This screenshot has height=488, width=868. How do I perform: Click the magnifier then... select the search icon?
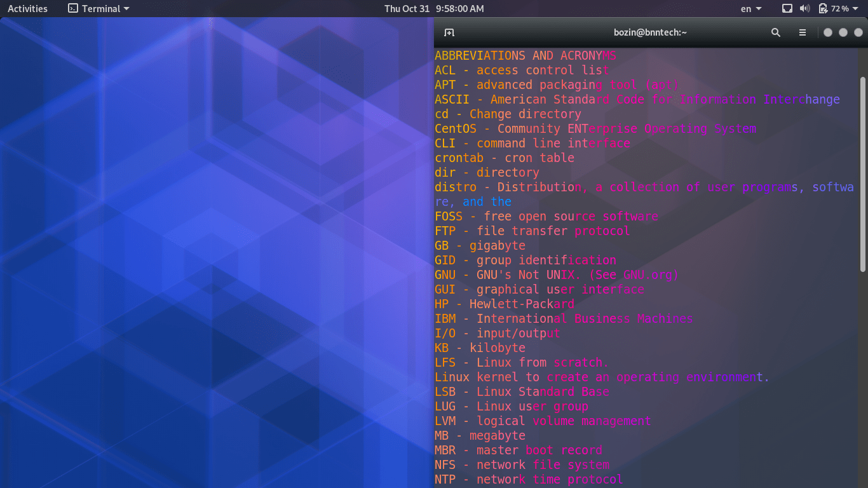775,32
